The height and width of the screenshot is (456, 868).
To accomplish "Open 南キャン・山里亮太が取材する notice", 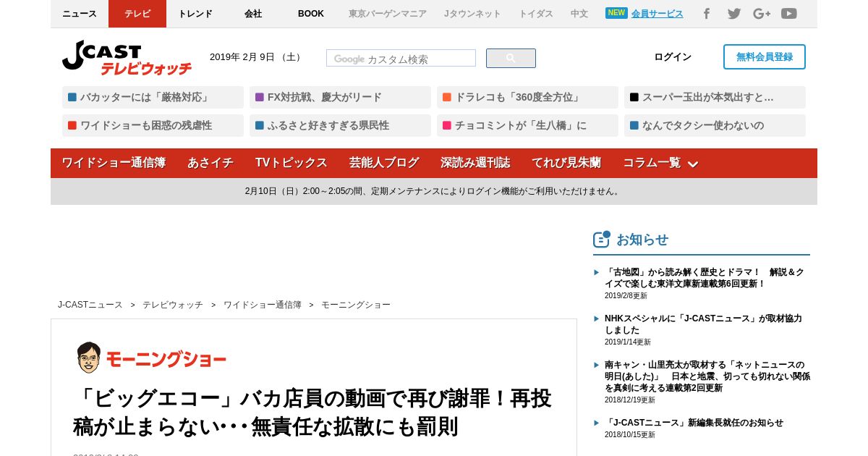I will pyautogui.click(x=707, y=376).
